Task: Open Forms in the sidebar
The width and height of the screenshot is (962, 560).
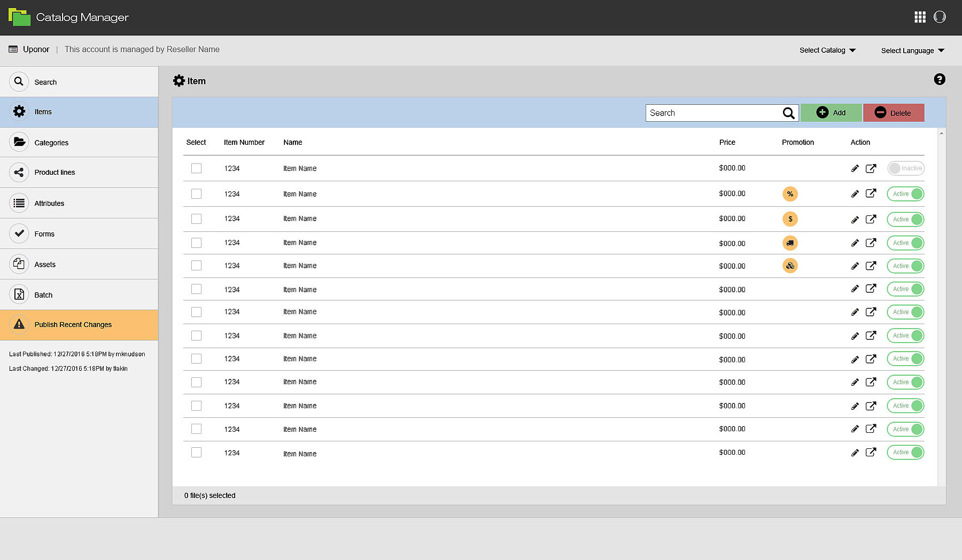Action: coord(79,234)
